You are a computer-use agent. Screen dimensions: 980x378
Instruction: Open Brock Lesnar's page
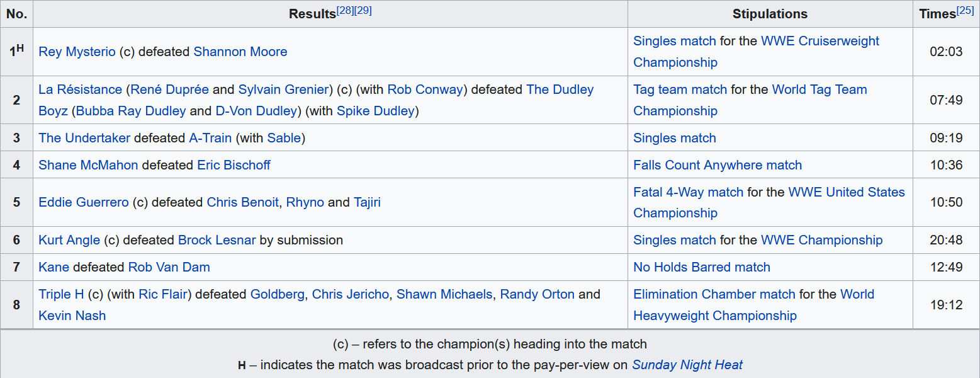click(217, 240)
